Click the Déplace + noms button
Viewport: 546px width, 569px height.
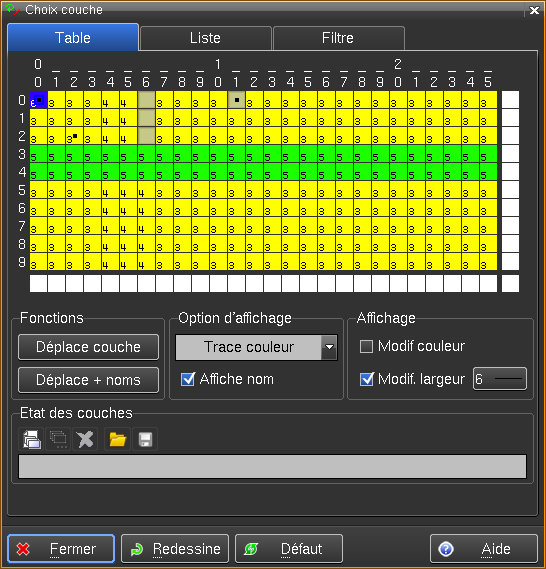88,380
